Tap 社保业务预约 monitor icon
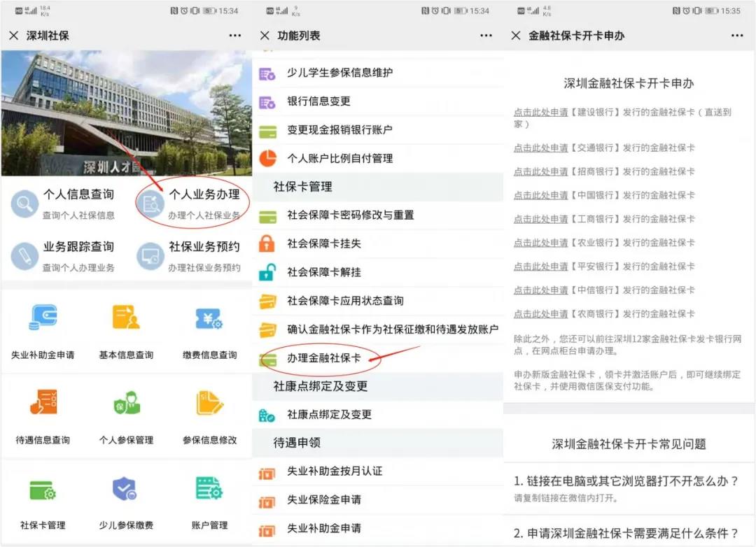 [x=150, y=256]
